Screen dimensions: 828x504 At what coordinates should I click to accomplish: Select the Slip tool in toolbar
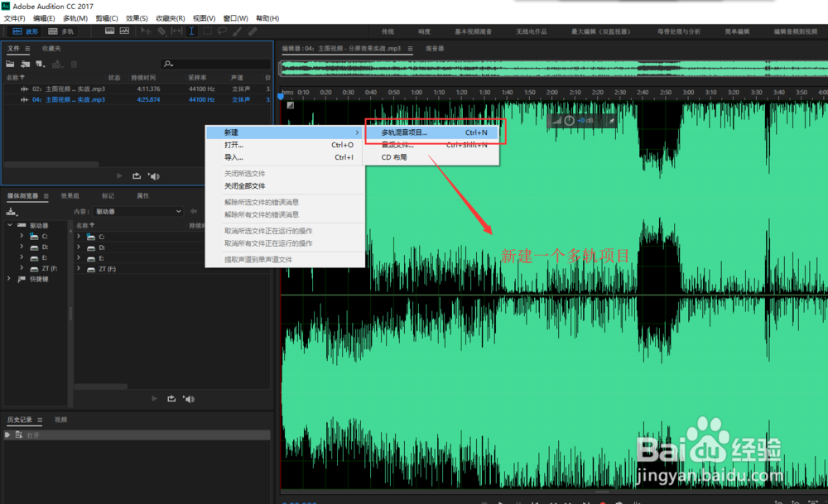pos(176,31)
